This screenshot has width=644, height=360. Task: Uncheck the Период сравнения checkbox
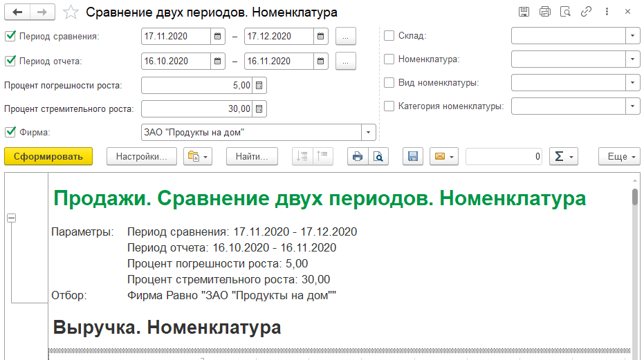click(10, 37)
